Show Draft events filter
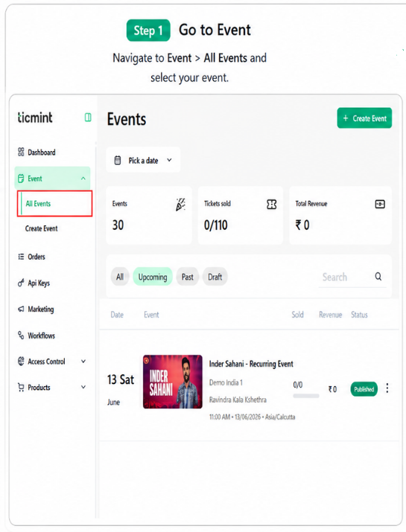Viewport: 406px width, 532px height. 215,277
